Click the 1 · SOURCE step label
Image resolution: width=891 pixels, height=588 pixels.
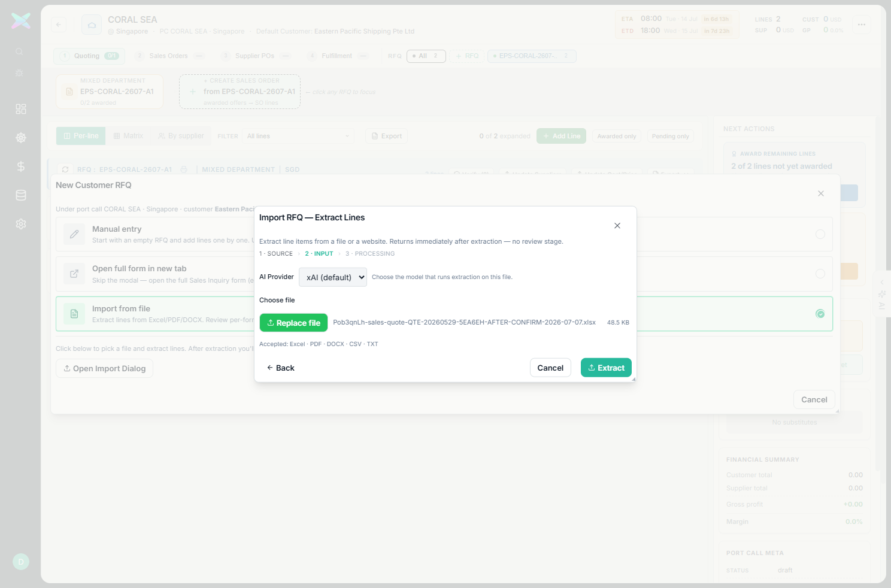pos(276,254)
